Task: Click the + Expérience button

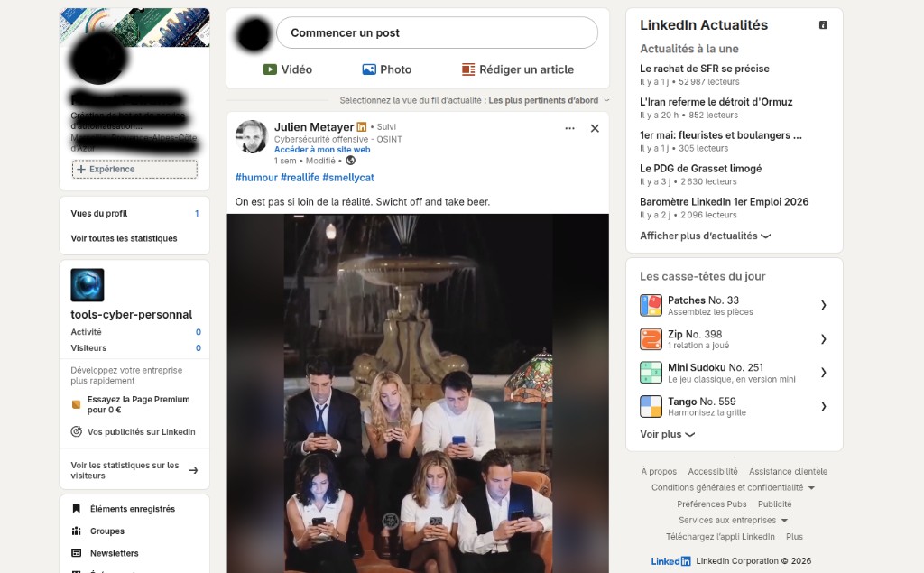Action: [134, 169]
